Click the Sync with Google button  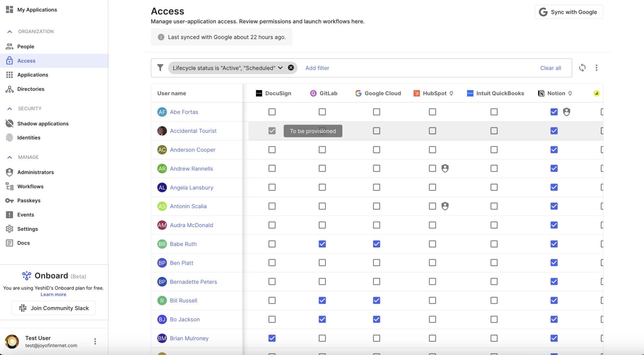[569, 12]
